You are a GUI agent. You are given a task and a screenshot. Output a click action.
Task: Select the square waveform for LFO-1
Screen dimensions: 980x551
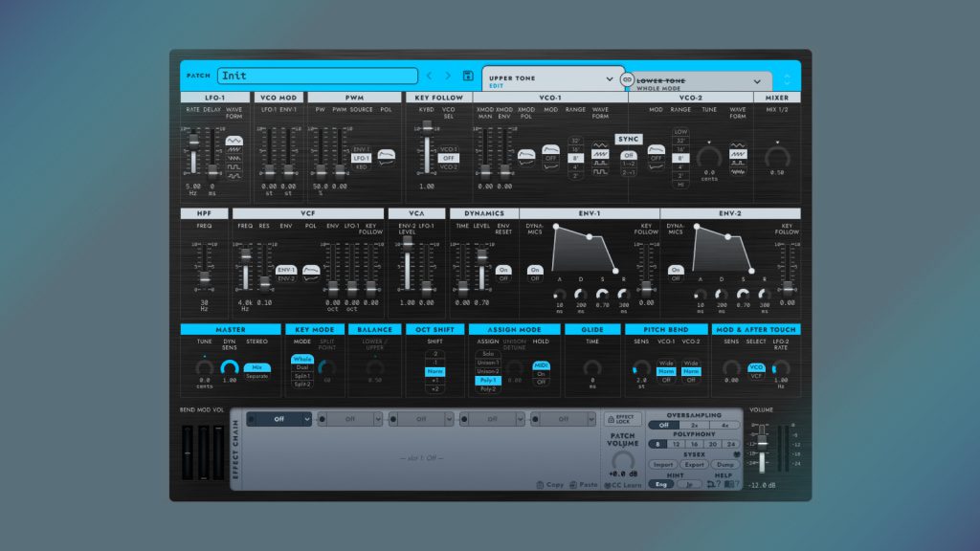tap(234, 166)
